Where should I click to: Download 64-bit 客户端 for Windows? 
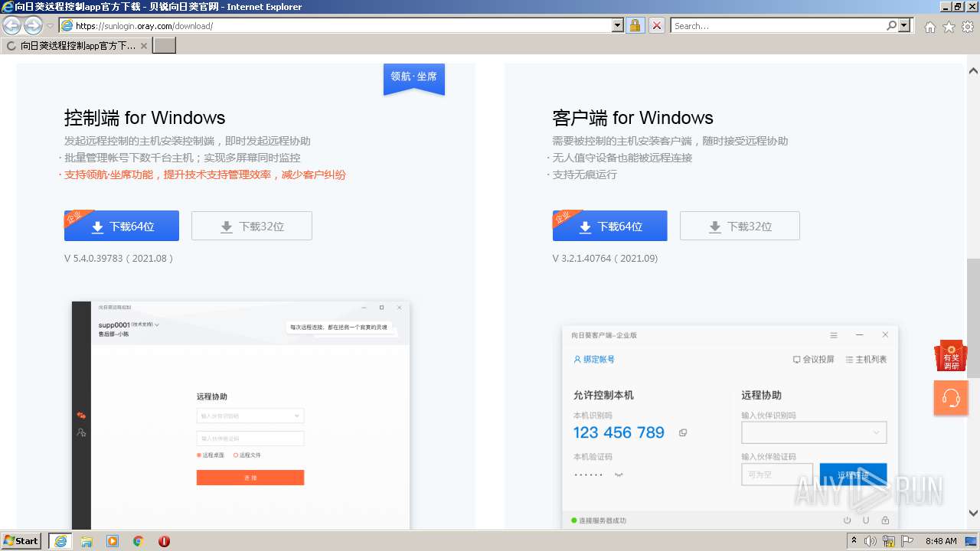[x=610, y=226]
